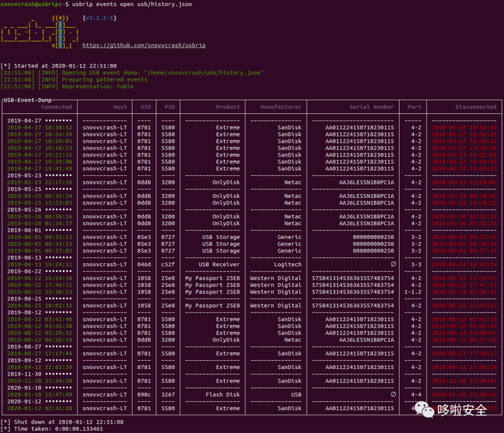Select disconnected timestamp 2019-04-27 18:51:58
The image size is (504, 433).
(x=464, y=128)
